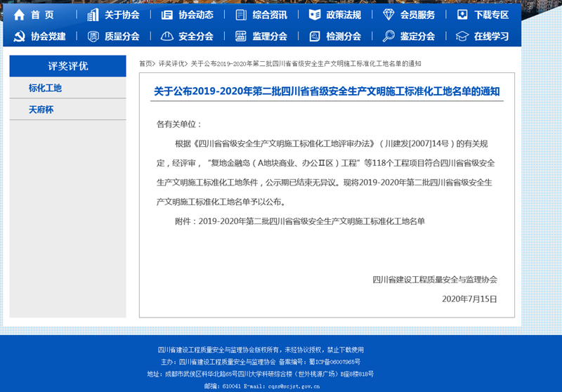Click the download icon for 下载专区
Image resolution: width=562 pixels, height=392 pixels.
462,15
